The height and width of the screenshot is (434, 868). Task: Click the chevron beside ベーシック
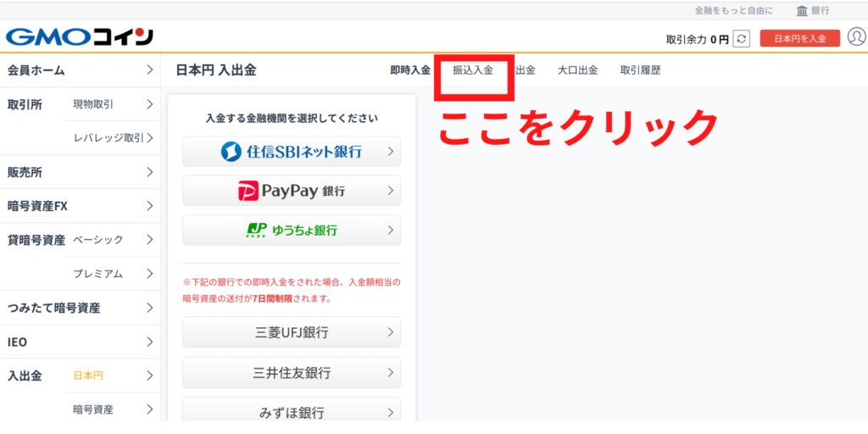coord(149,240)
